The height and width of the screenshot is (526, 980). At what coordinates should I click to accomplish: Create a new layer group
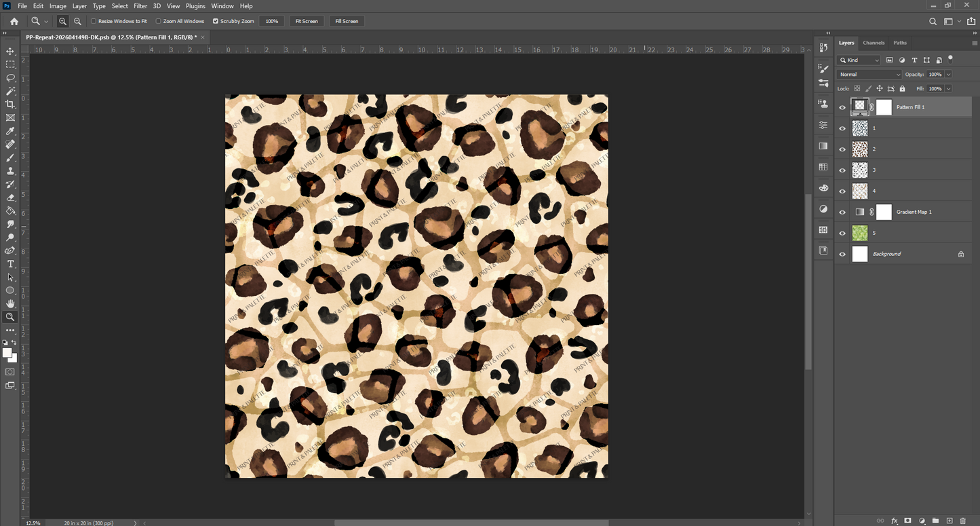coord(935,521)
